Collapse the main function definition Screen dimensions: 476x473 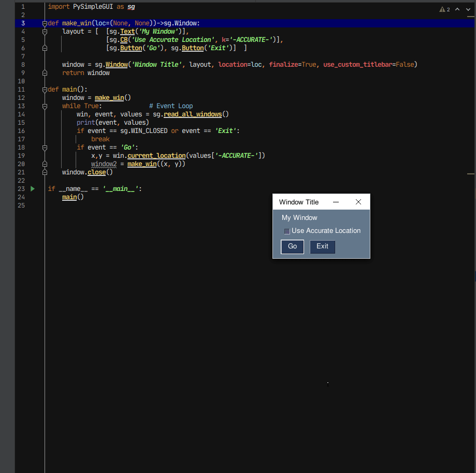pos(44,89)
